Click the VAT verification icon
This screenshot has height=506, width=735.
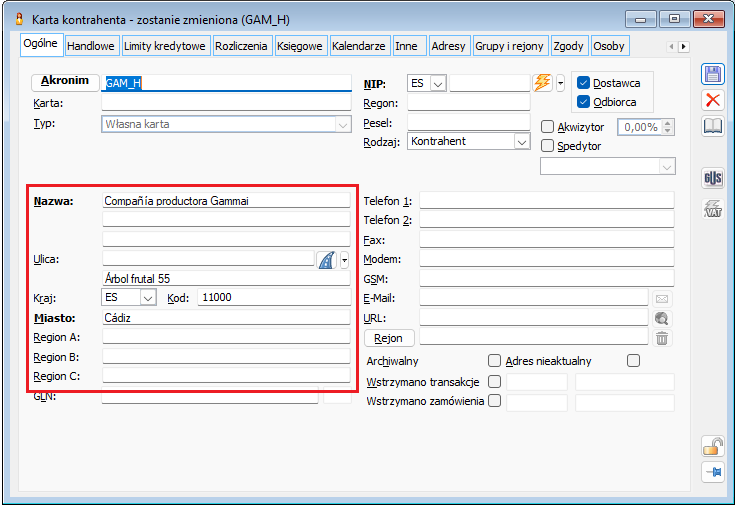713,209
